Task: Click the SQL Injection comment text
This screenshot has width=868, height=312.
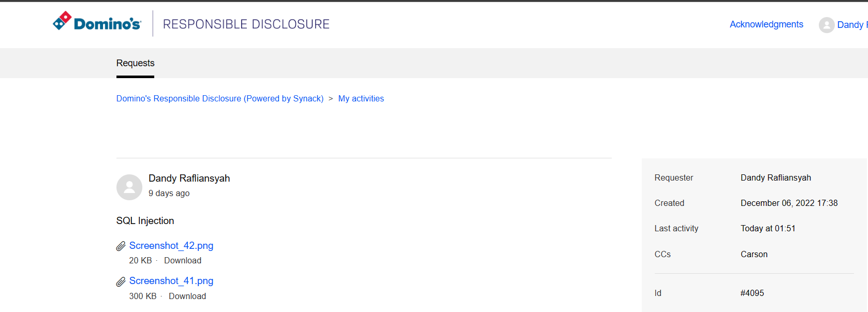Action: tap(145, 221)
